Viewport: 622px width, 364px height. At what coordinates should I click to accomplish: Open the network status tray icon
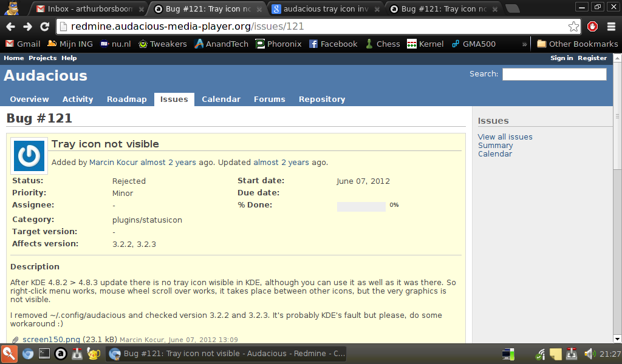540,354
